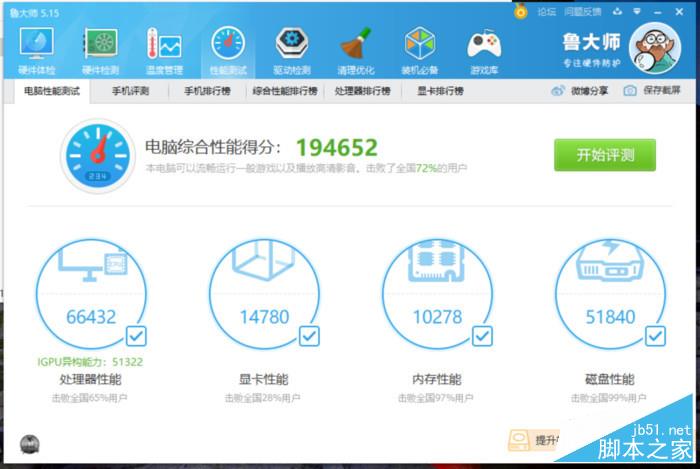This screenshot has width=700, height=469.
Task: Open the title bar dropdown menu arrow
Action: (x=637, y=12)
